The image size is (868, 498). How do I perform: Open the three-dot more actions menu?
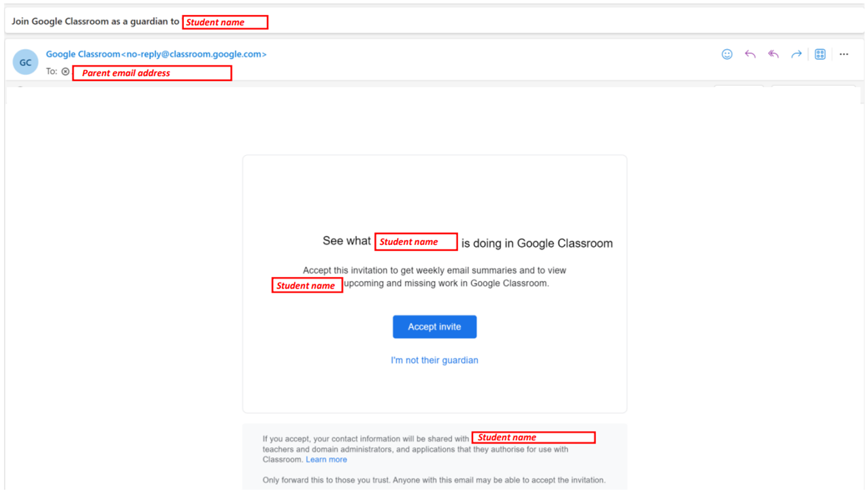coord(844,54)
